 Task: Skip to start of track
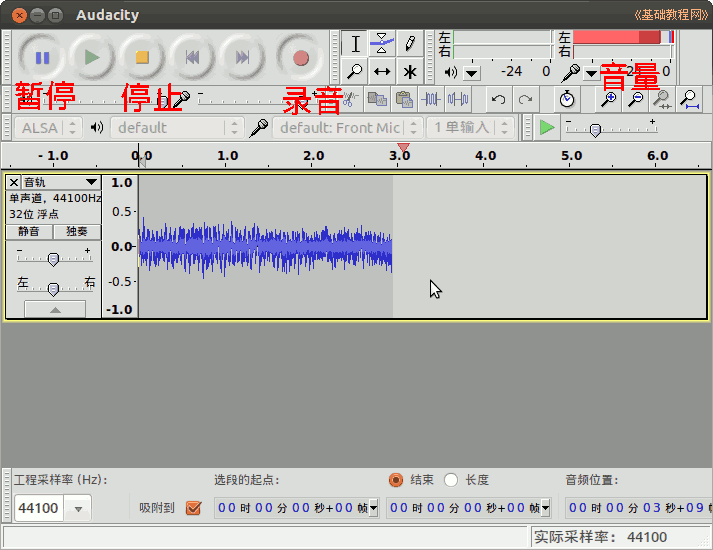(x=192, y=58)
